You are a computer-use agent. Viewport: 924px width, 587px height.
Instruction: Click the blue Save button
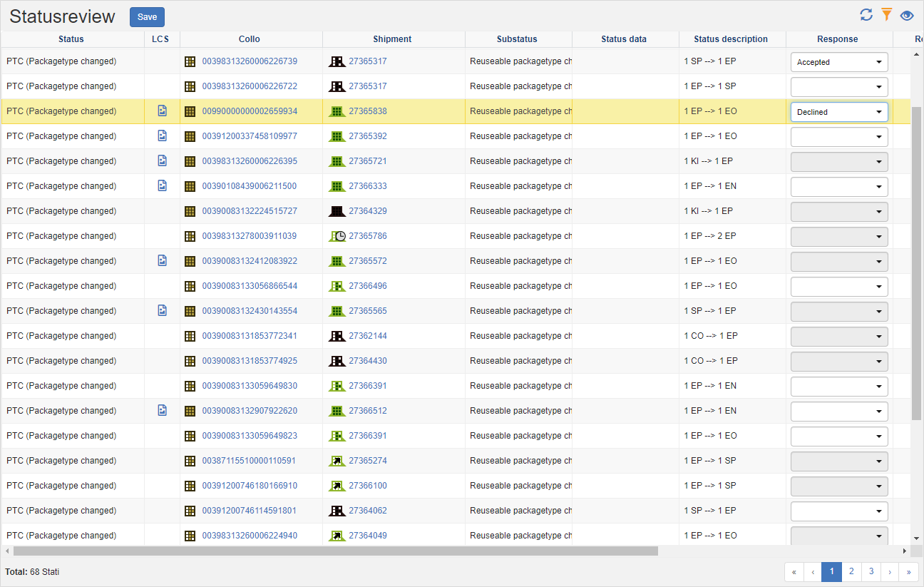tap(147, 17)
